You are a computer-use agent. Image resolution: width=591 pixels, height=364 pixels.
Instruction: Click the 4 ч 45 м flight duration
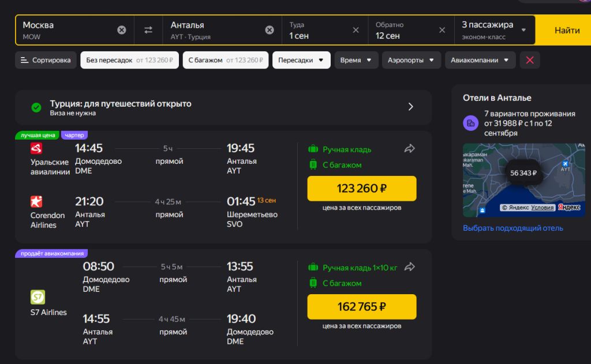pos(172,319)
